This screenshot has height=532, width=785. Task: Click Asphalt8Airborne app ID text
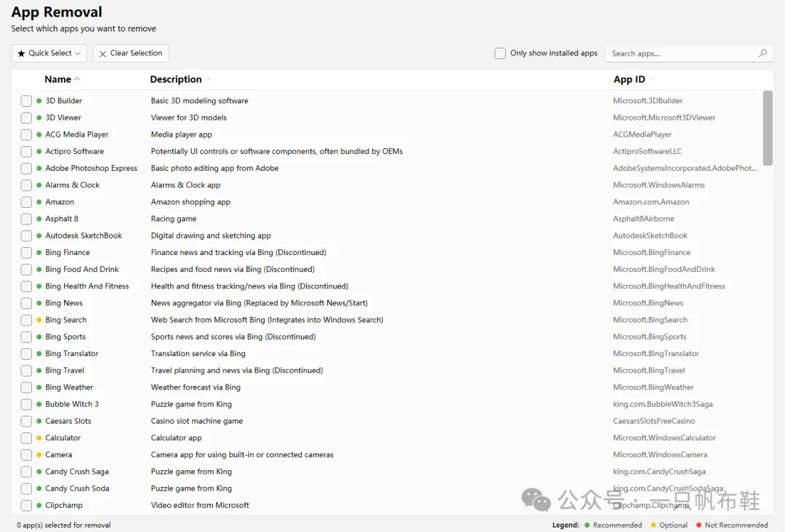[x=643, y=219]
